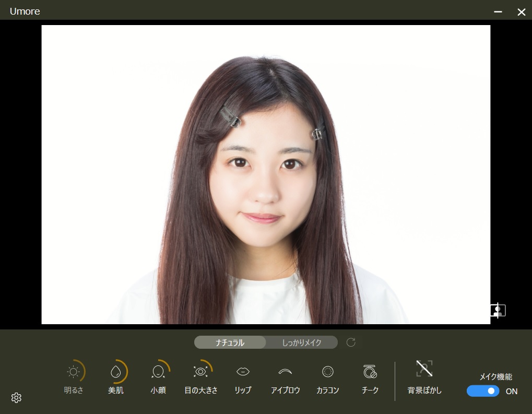Select the ナチュラル preset tab
The height and width of the screenshot is (414, 532).
(230, 343)
